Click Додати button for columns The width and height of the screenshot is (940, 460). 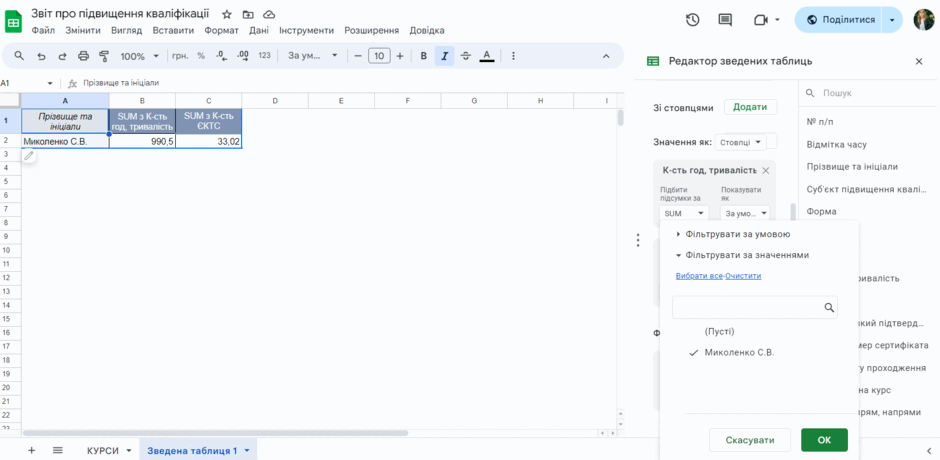(751, 107)
